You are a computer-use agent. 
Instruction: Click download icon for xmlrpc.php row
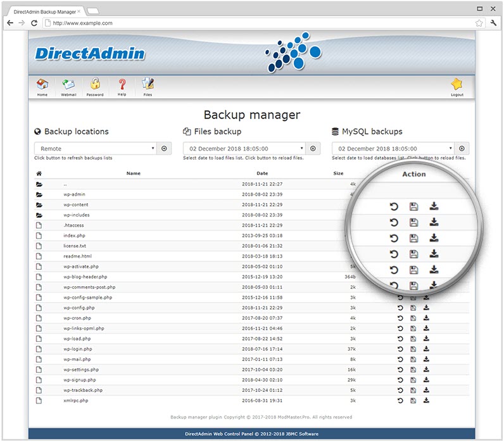[427, 400]
